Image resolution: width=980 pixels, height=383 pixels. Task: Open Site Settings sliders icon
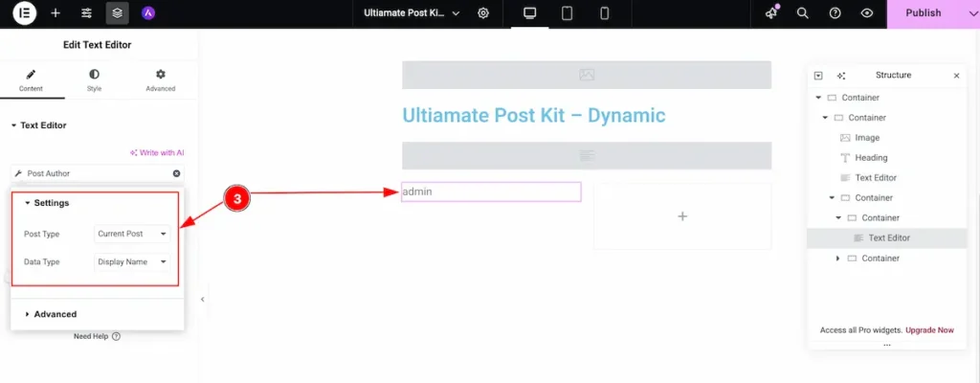coord(86,13)
